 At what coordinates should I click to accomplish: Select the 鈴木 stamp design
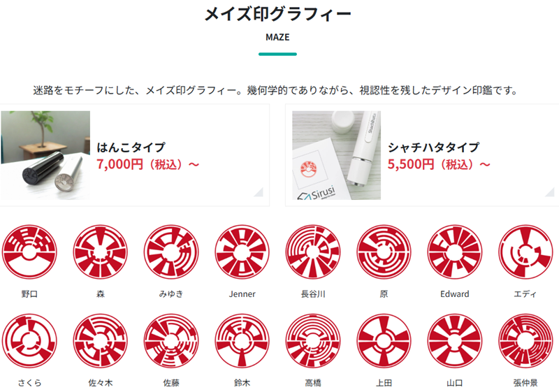coord(242,341)
